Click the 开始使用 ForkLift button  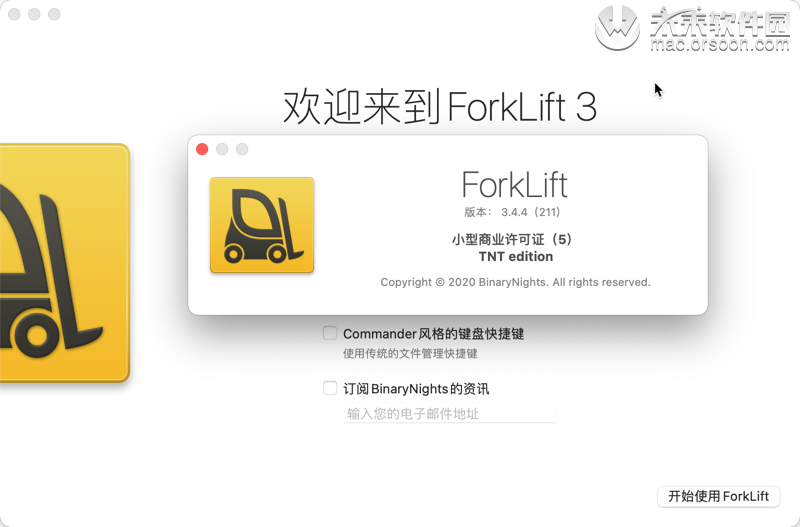point(718,496)
